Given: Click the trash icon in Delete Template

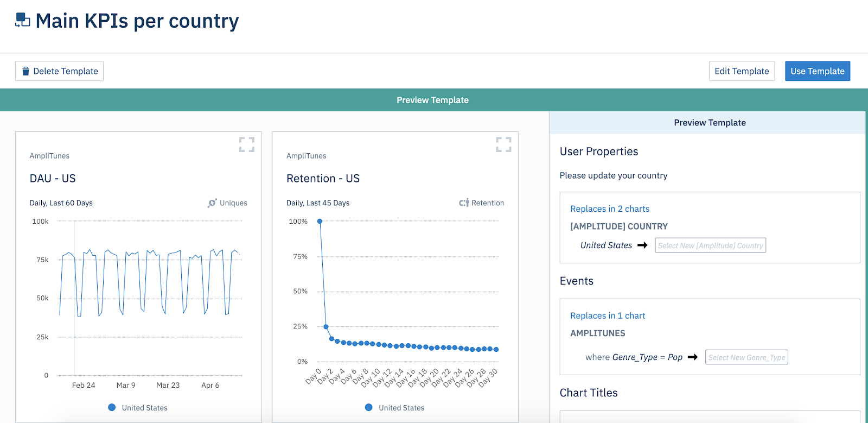Looking at the screenshot, I should [x=25, y=71].
